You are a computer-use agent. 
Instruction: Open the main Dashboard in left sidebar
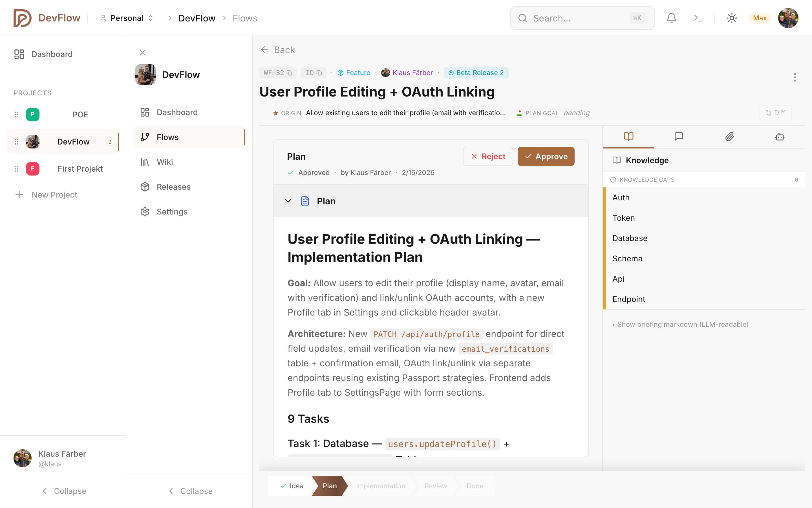tap(63, 54)
